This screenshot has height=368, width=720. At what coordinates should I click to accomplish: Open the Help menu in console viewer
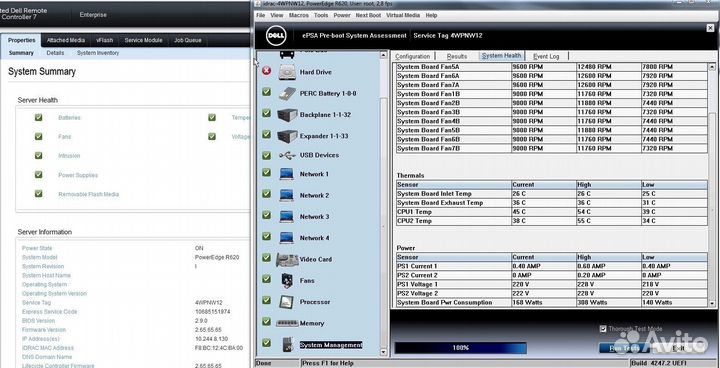click(431, 15)
